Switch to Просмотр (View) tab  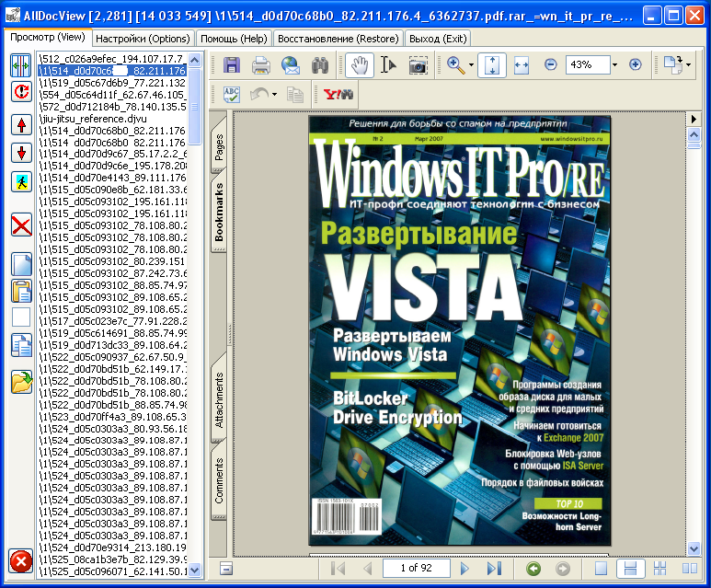[48, 37]
